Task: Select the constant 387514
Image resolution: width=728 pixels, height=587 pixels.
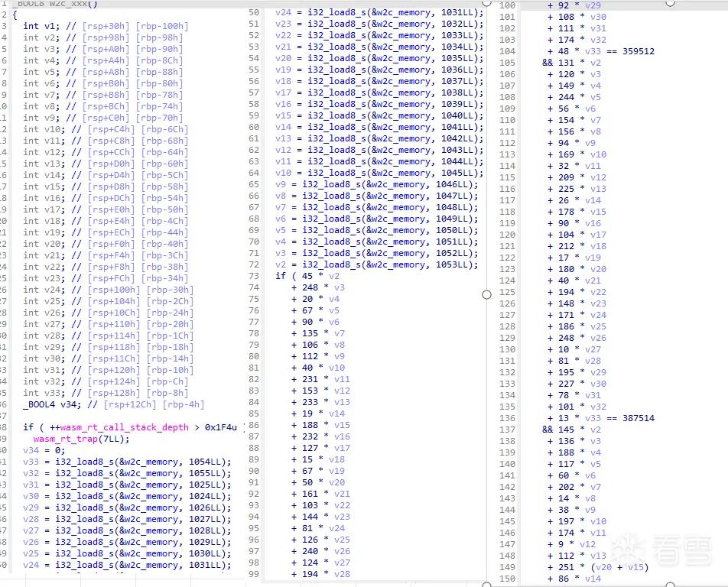Action: [x=639, y=418]
